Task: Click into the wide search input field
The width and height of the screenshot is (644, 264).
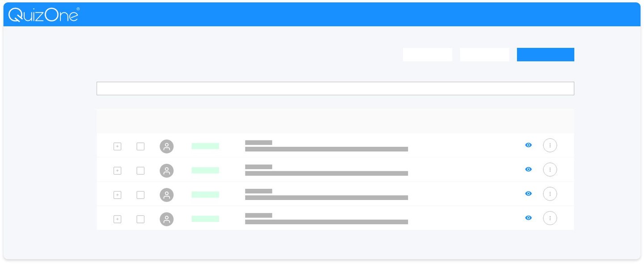Action: 335,88
